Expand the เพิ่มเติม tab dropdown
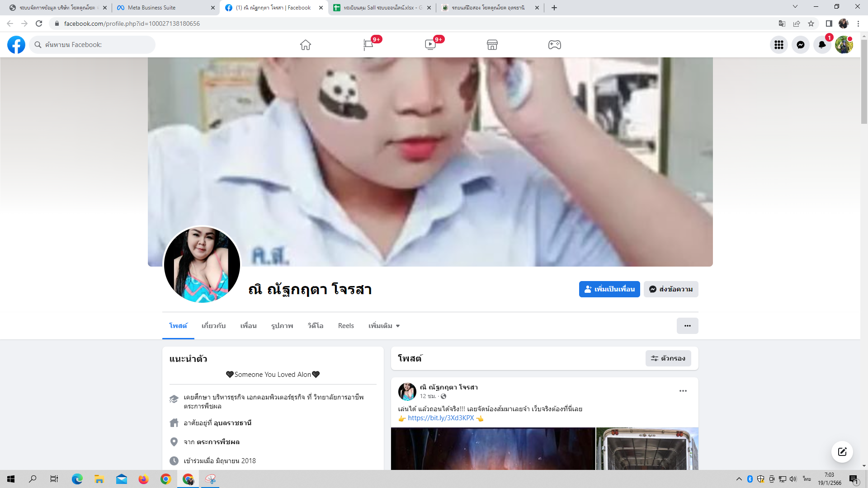The image size is (868, 488). tap(384, 326)
